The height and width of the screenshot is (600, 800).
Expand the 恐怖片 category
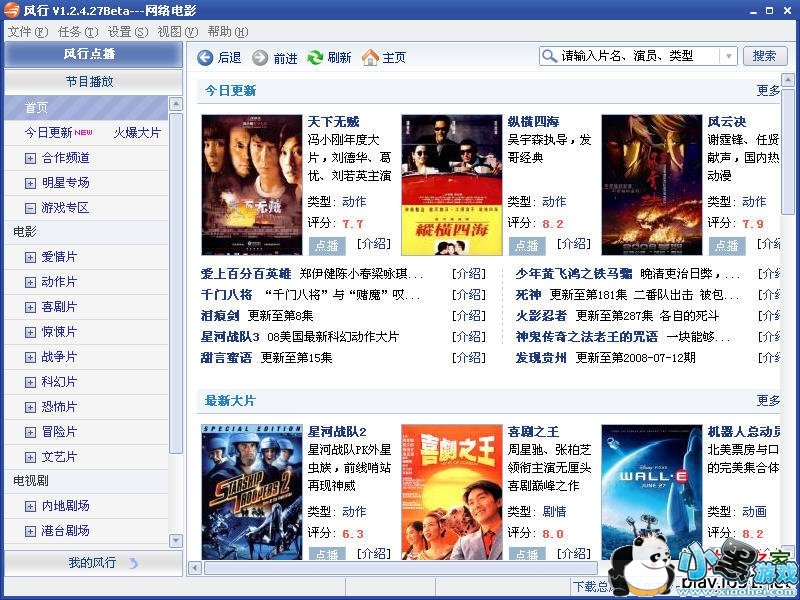pos(30,407)
